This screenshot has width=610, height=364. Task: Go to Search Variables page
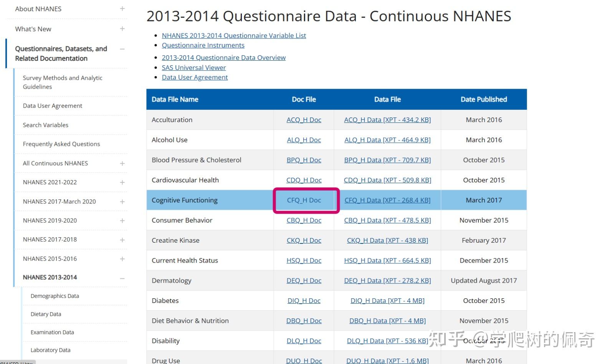[45, 125]
